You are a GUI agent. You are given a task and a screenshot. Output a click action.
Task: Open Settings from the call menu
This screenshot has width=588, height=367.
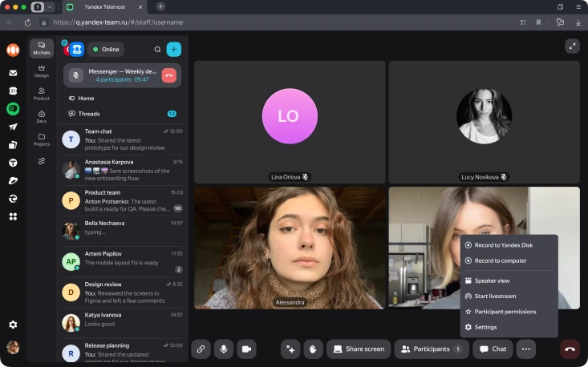tap(509, 327)
